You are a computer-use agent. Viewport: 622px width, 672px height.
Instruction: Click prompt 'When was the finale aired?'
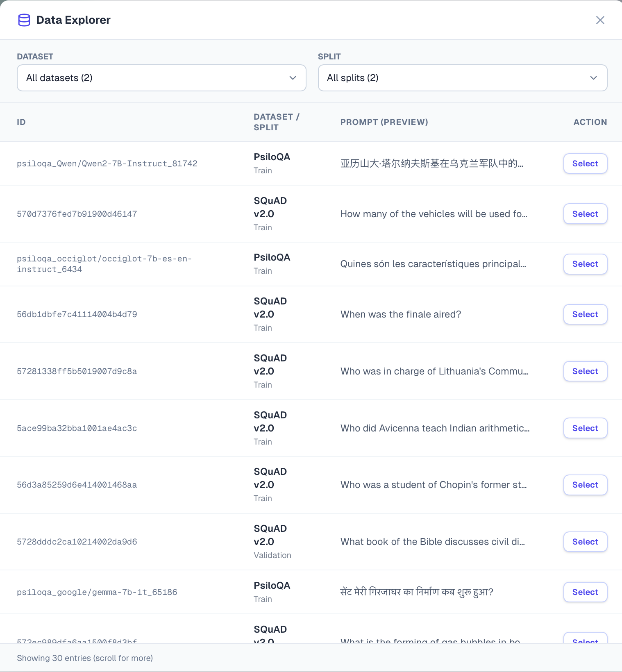click(x=401, y=314)
